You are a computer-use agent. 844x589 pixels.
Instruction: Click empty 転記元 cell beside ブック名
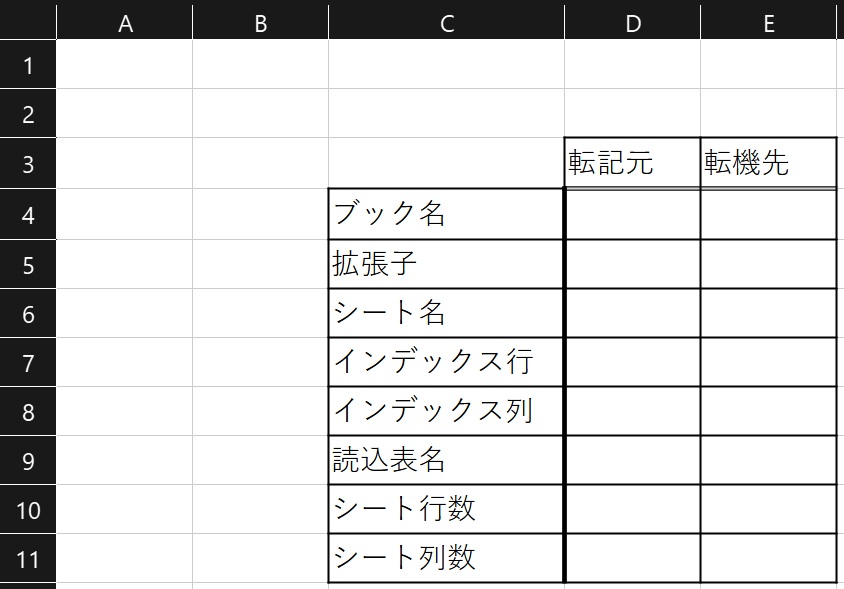coord(632,214)
